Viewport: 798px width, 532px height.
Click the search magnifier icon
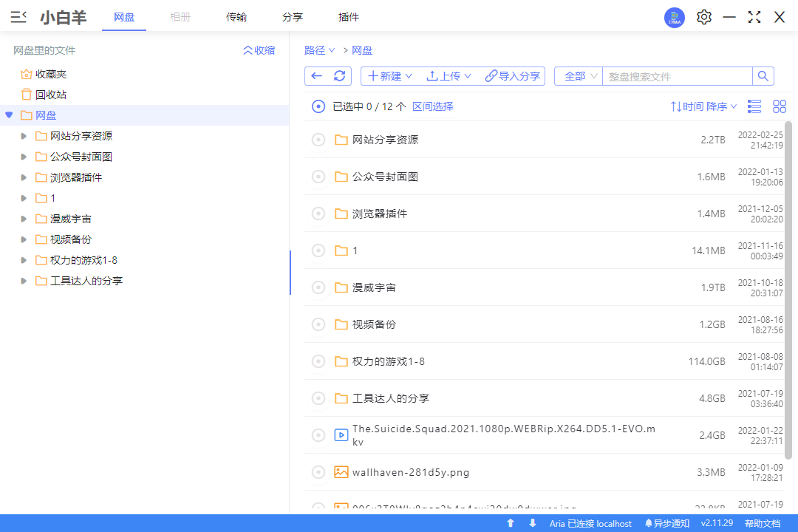(x=763, y=76)
